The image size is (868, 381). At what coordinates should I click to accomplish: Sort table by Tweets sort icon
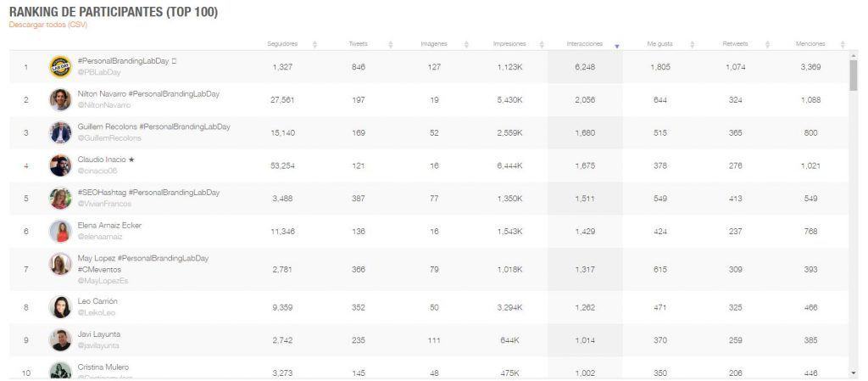point(390,44)
